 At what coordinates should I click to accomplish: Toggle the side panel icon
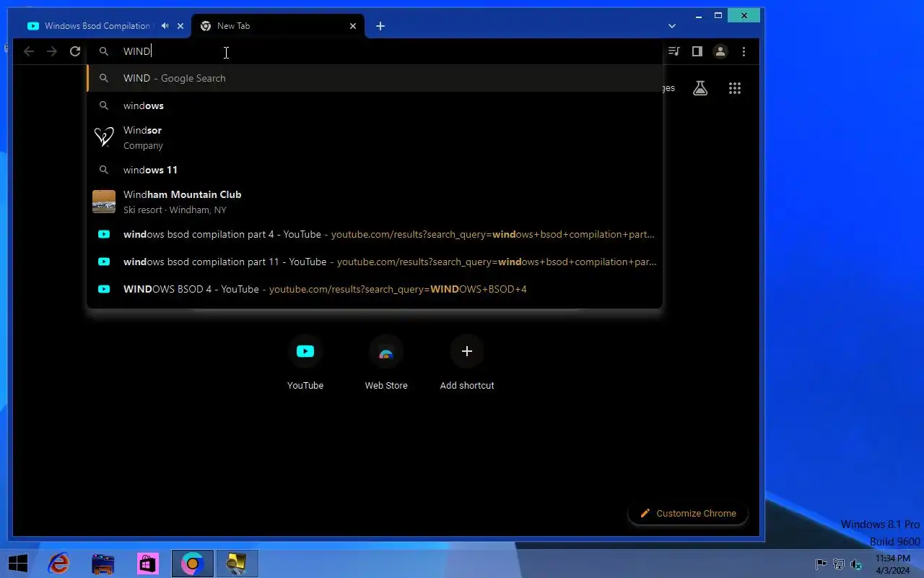pyautogui.click(x=697, y=51)
